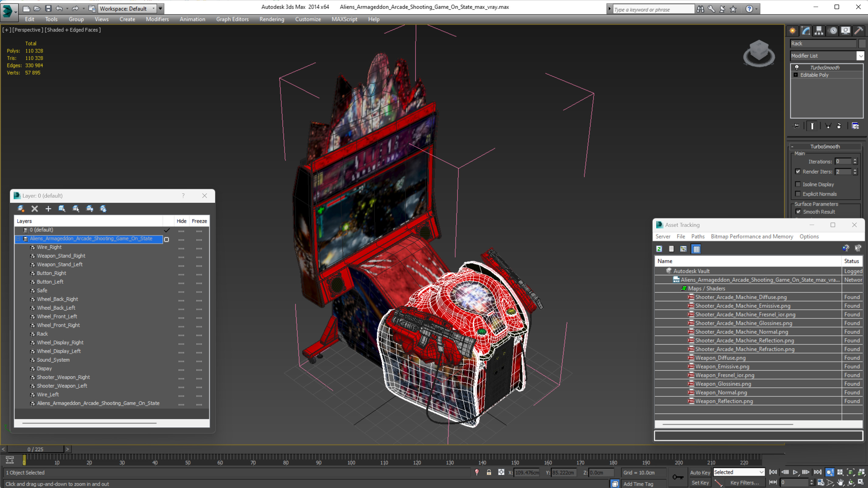Open undo history dropdown arrow
The image size is (868, 488).
pyautogui.click(x=68, y=9)
